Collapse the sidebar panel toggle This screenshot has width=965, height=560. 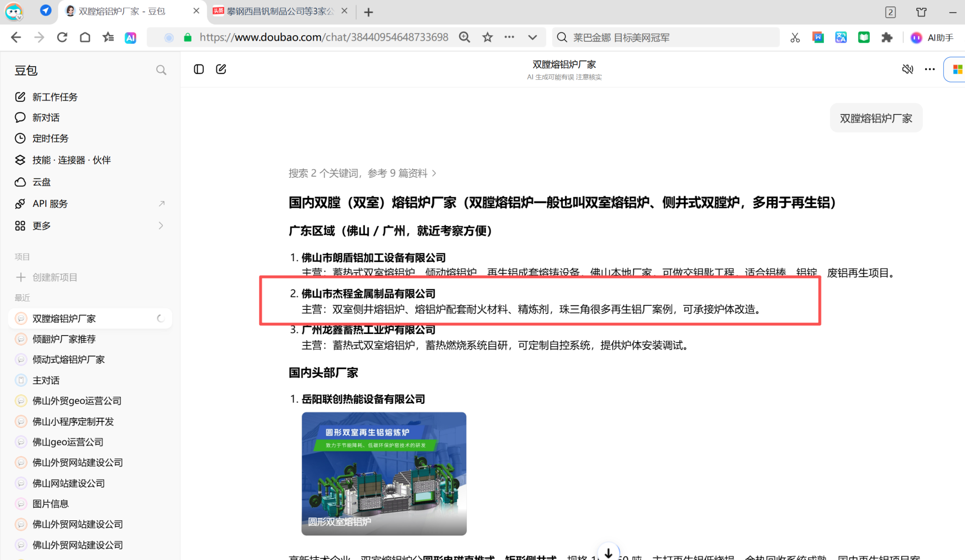(x=199, y=69)
